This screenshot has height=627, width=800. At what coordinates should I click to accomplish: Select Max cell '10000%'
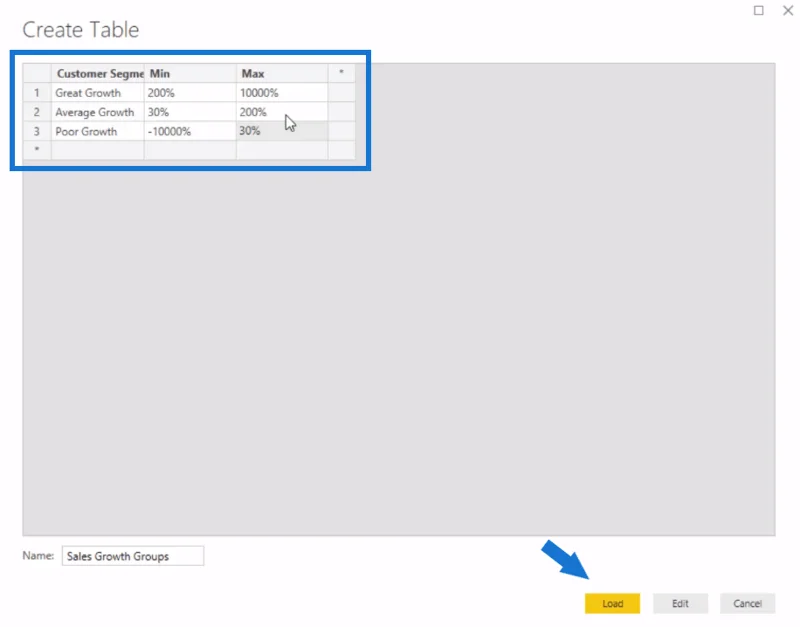point(282,93)
